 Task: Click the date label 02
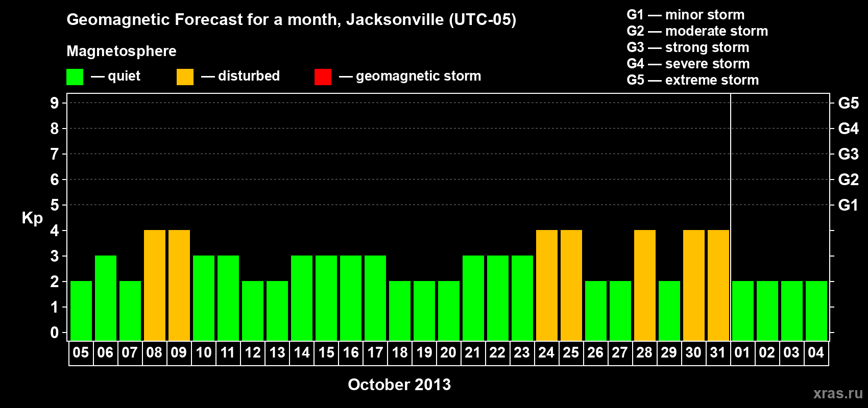click(x=767, y=353)
